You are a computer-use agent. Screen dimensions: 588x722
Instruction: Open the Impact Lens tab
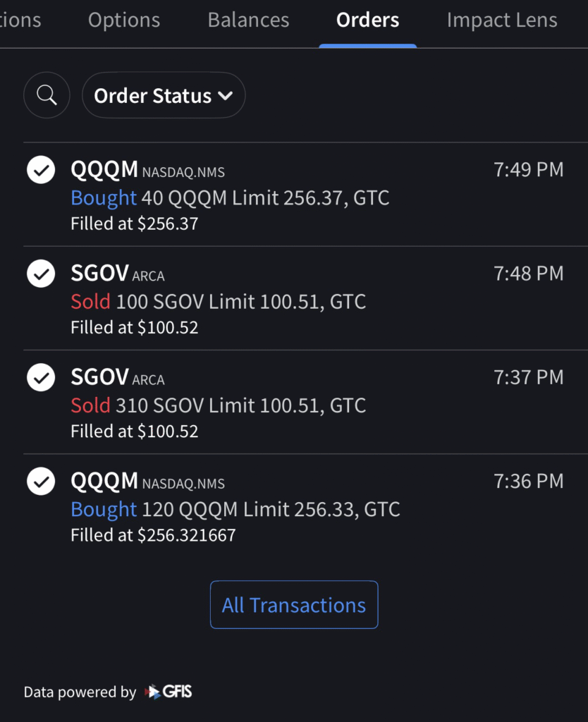coord(502,20)
